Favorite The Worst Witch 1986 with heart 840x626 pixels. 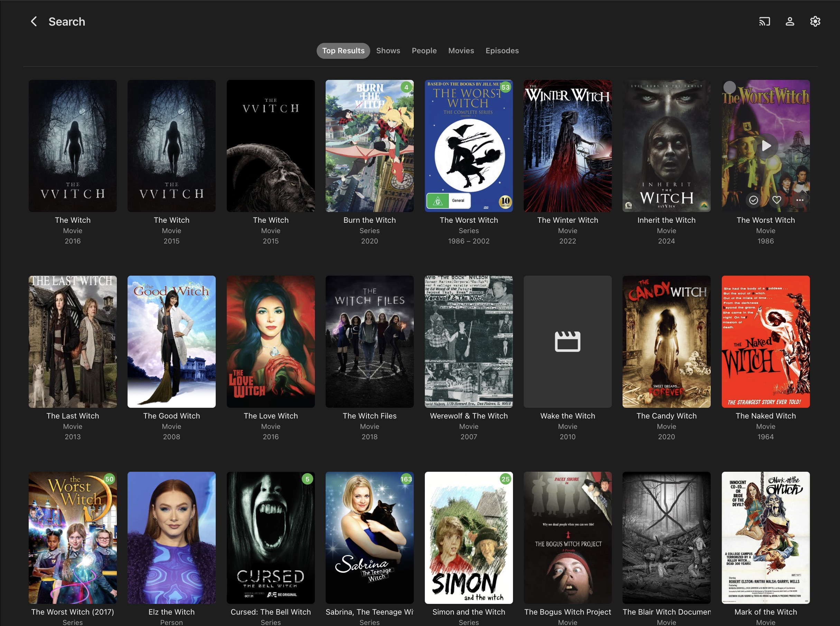[x=776, y=200]
